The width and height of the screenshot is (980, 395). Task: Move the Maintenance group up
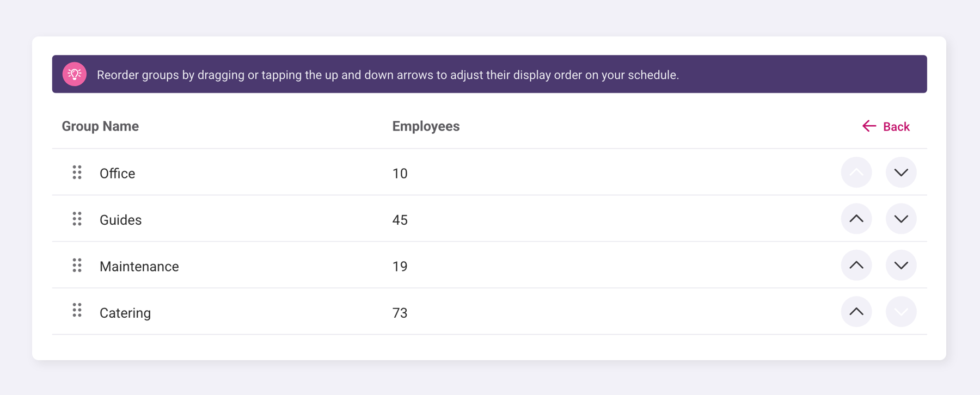click(856, 266)
